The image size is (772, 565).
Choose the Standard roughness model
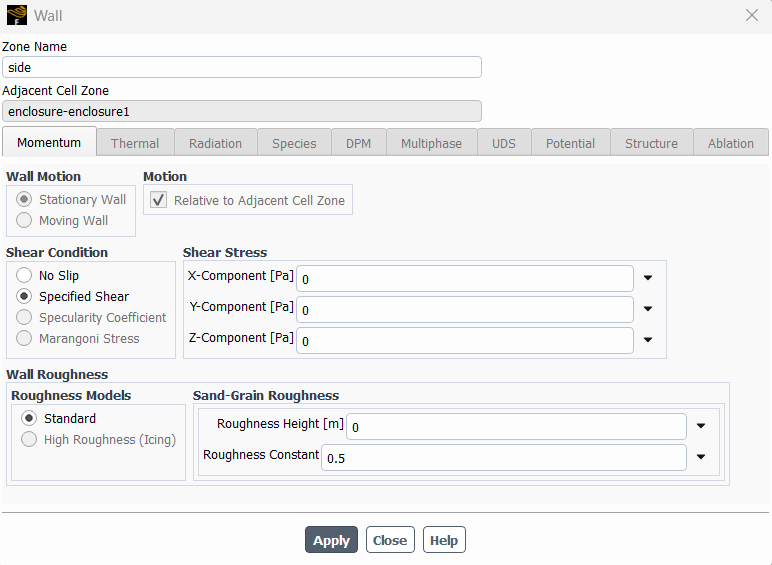tap(29, 419)
